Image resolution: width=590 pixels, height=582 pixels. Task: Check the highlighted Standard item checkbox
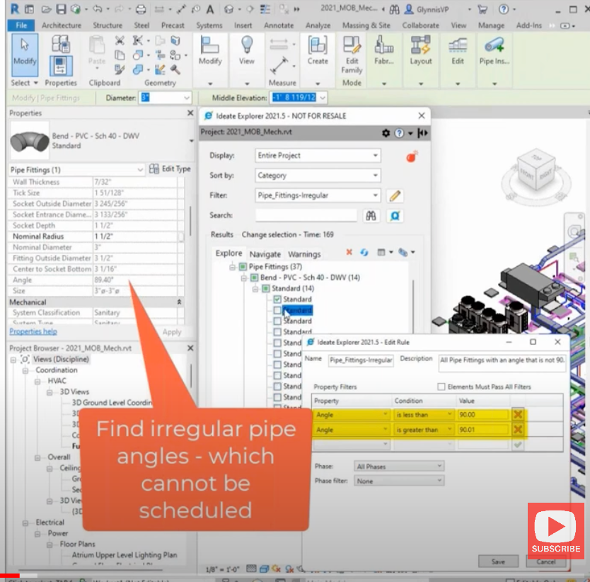[277, 310]
